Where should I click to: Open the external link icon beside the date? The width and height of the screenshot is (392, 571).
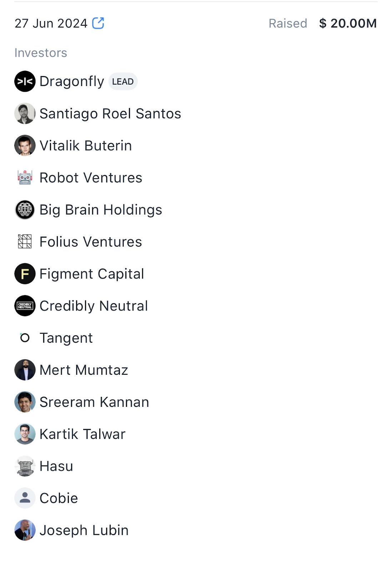[x=98, y=23]
